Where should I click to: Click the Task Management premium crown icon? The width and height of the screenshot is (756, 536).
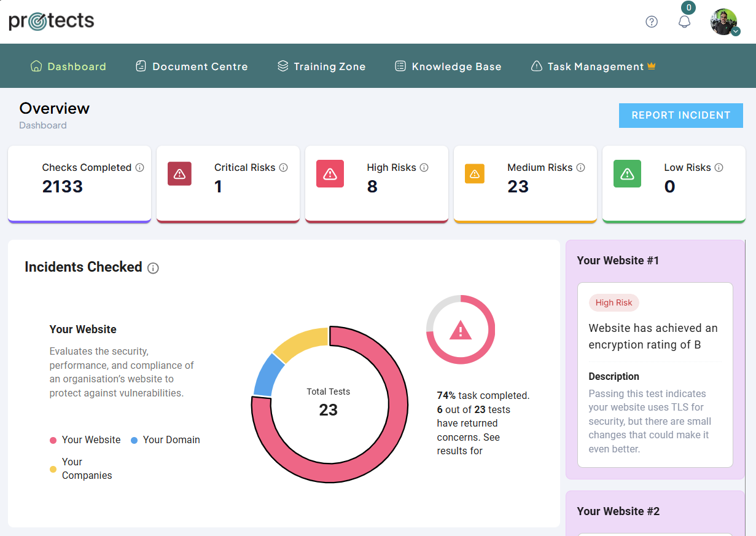[x=652, y=66]
